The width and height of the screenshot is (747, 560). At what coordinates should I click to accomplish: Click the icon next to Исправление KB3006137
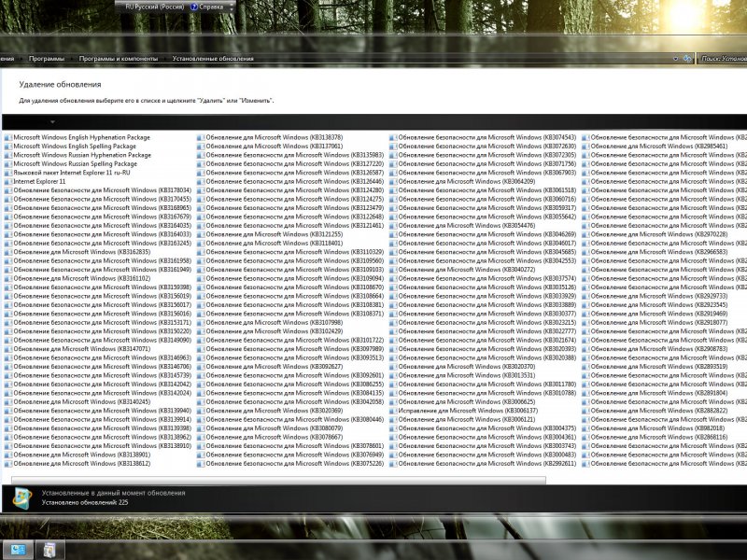393,411
